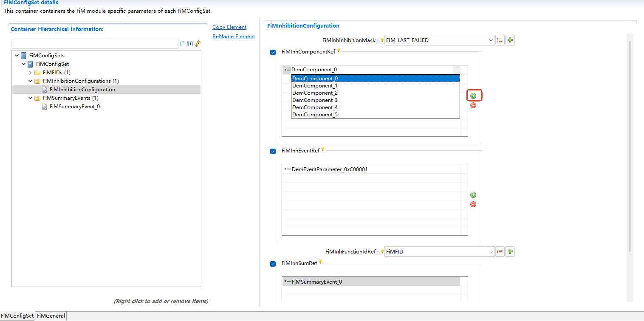644x321 pixels.
Task: Click the green plus next to FiMInhInhibitionMask
Action: [x=510, y=40]
